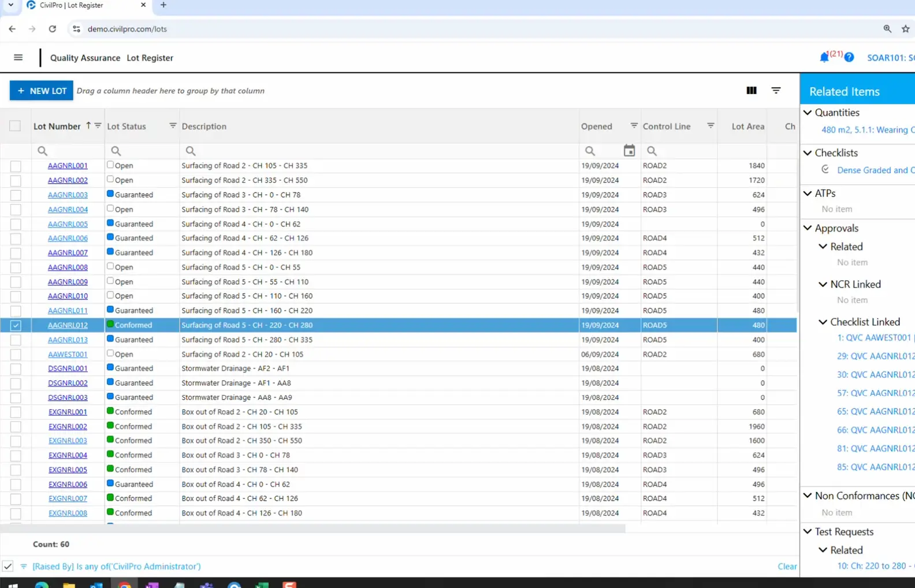
Task: Go back with browser back arrow
Action: pos(12,29)
